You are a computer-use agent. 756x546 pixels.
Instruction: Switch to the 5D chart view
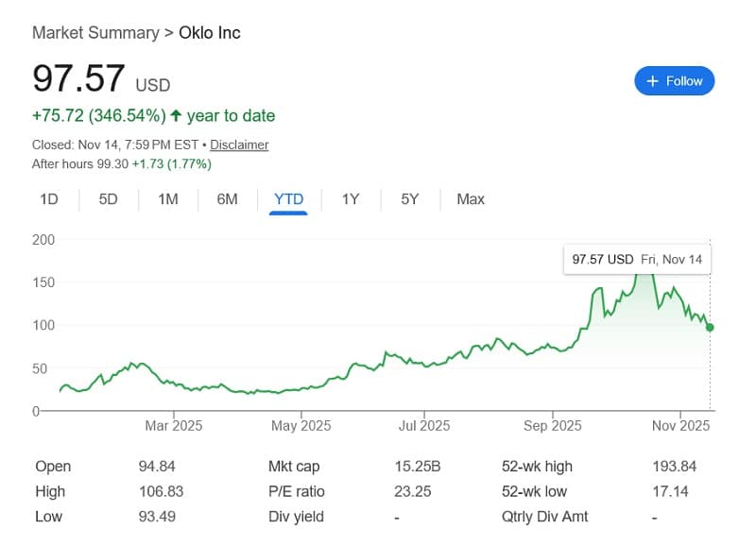click(107, 199)
